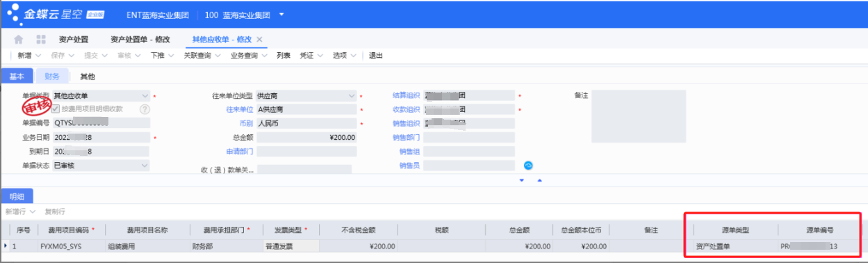The height and width of the screenshot is (263, 868).
Task: Open the 销售部门 link label
Action: [406, 137]
